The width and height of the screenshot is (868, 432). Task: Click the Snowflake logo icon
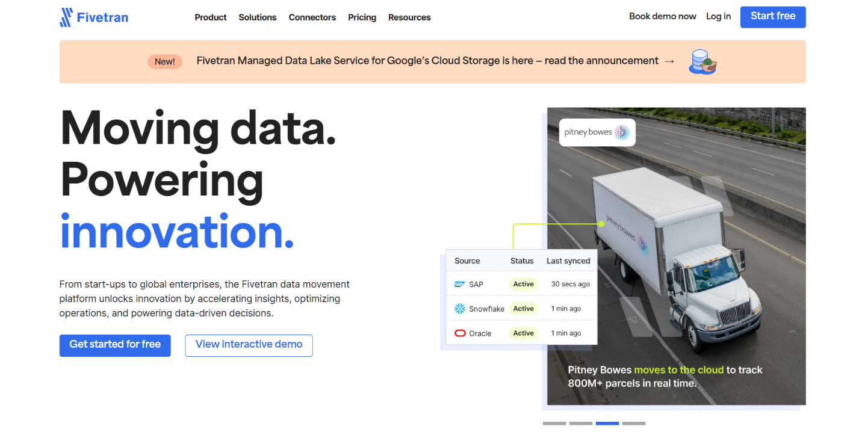tap(460, 309)
